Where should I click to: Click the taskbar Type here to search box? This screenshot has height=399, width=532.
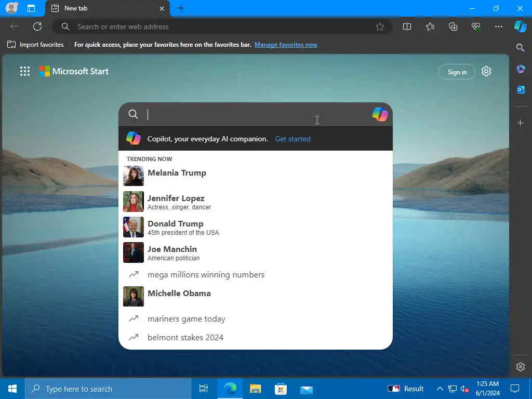pos(108,389)
